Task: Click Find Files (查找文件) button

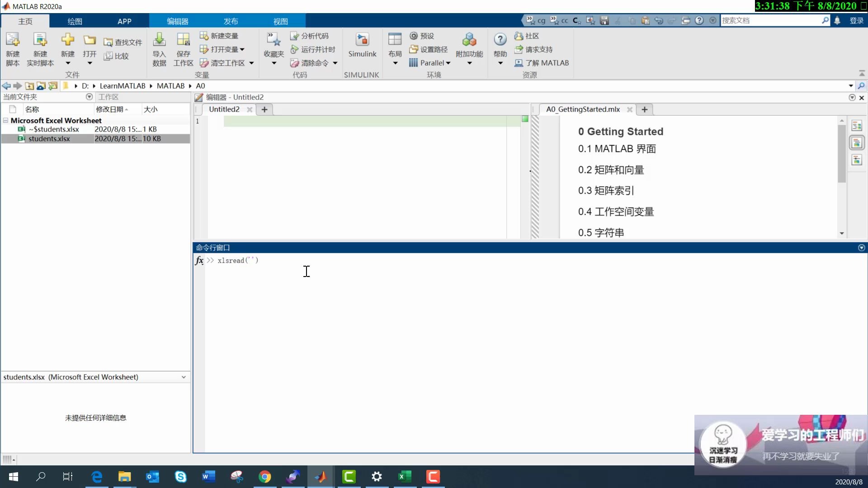Action: click(123, 42)
